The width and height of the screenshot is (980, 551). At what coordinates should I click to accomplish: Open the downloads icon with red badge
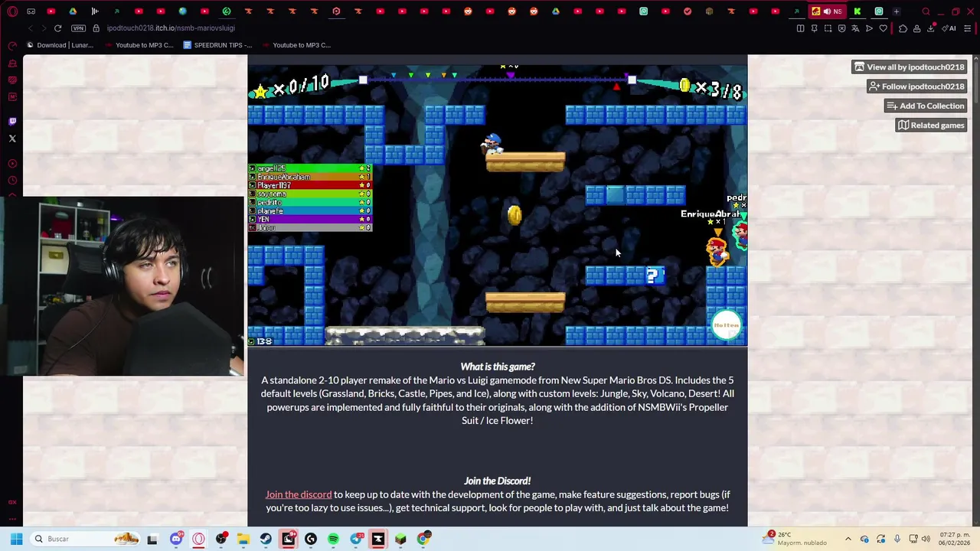pos(931,28)
